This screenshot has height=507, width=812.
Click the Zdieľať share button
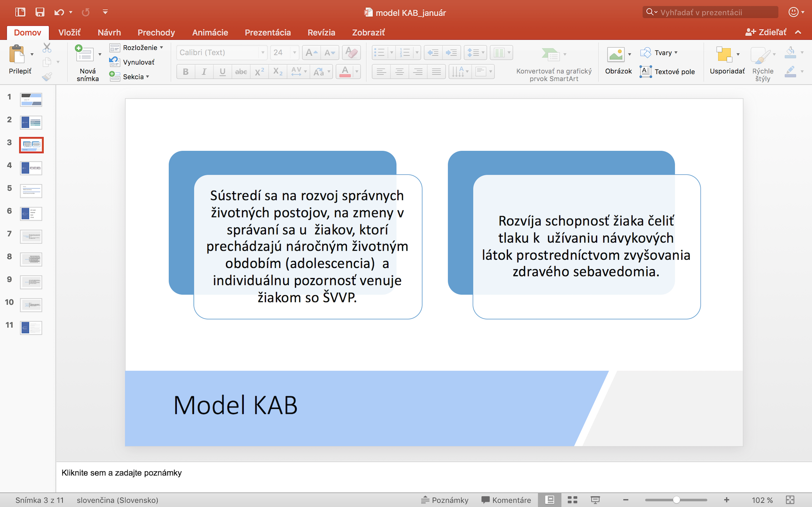pyautogui.click(x=766, y=32)
